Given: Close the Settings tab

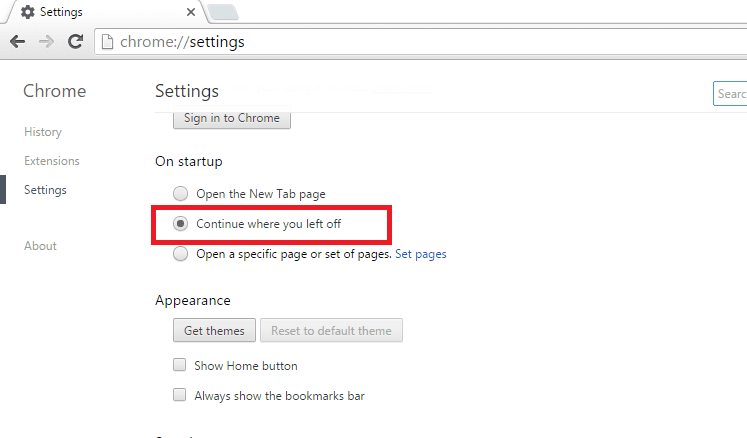Looking at the screenshot, I should tap(191, 12).
